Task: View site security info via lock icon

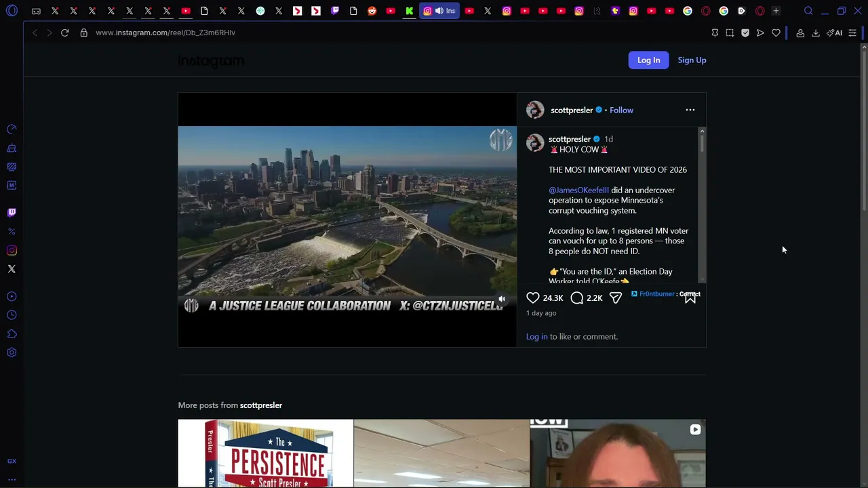Action: [84, 33]
